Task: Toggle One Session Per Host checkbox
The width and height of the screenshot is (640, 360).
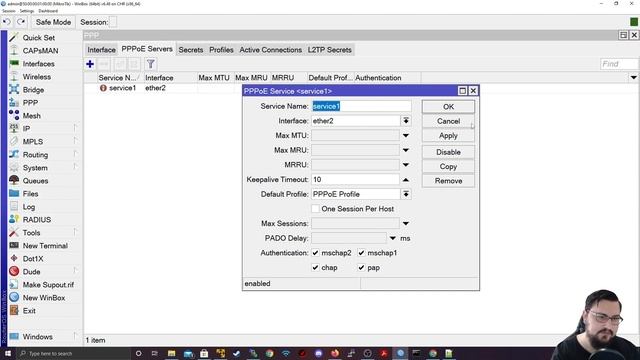Action: coord(315,209)
